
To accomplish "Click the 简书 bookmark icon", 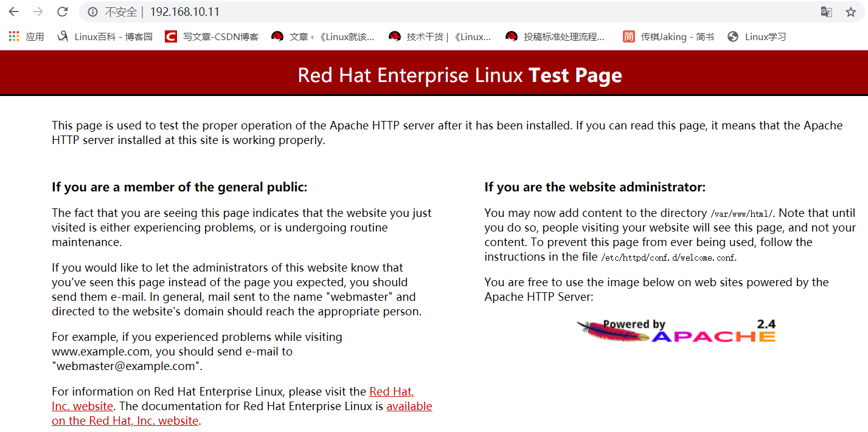I will (628, 36).
